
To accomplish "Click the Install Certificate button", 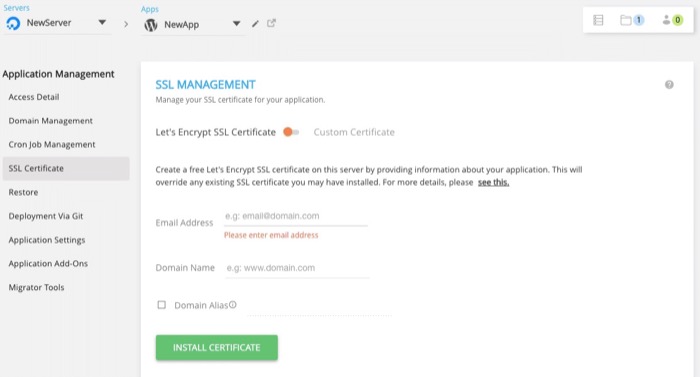I will 217,348.
